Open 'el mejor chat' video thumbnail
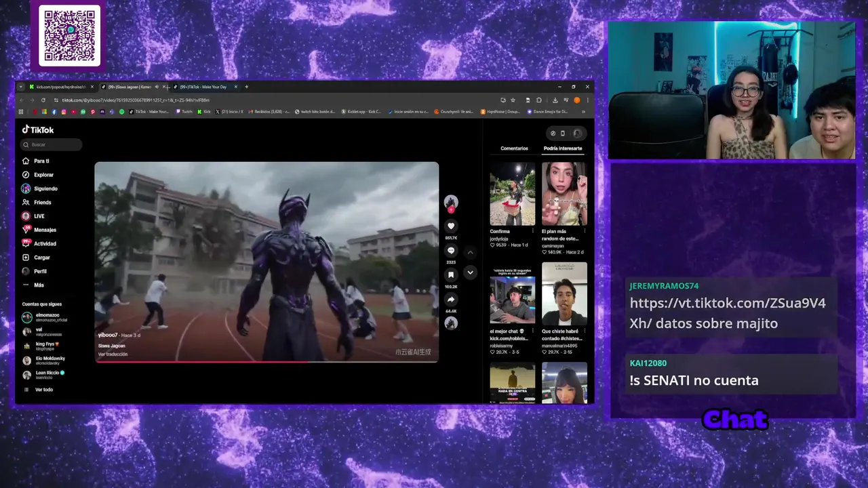 (x=513, y=293)
